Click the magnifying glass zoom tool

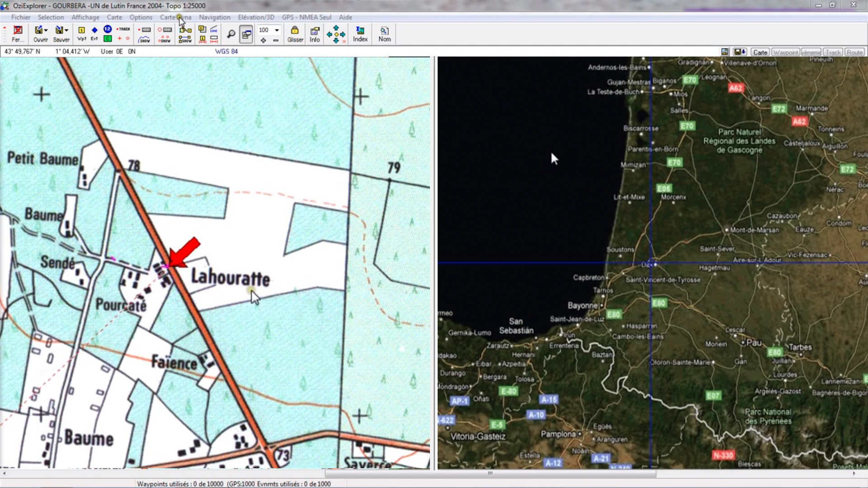[231, 34]
